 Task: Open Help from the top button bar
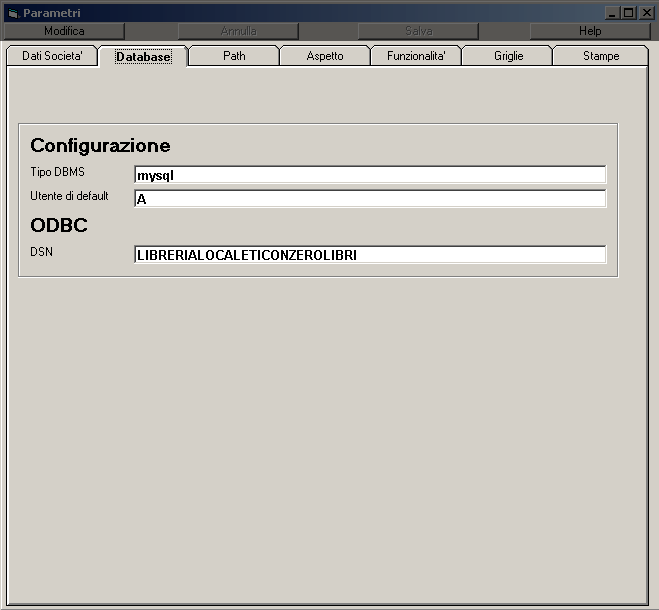tap(590, 31)
